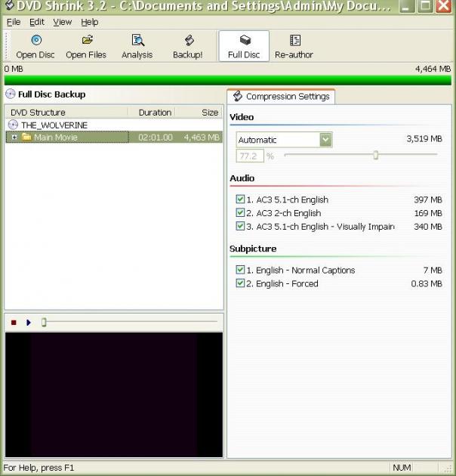456x476 pixels.
Task: Open the View menu
Action: click(63, 22)
